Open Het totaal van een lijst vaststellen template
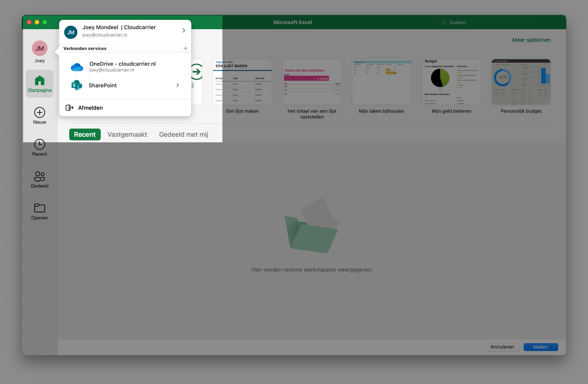This screenshot has width=588, height=384. tap(312, 82)
